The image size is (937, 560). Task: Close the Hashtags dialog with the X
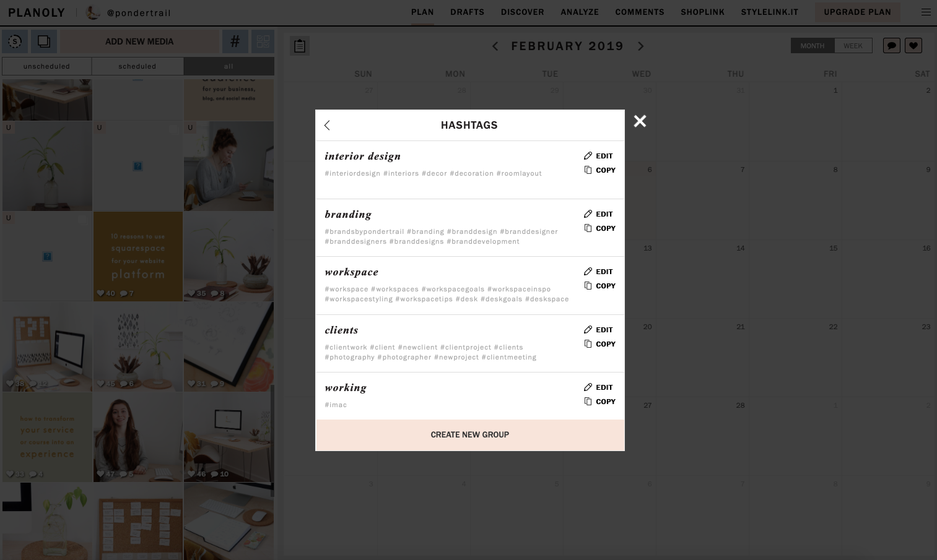(x=640, y=121)
